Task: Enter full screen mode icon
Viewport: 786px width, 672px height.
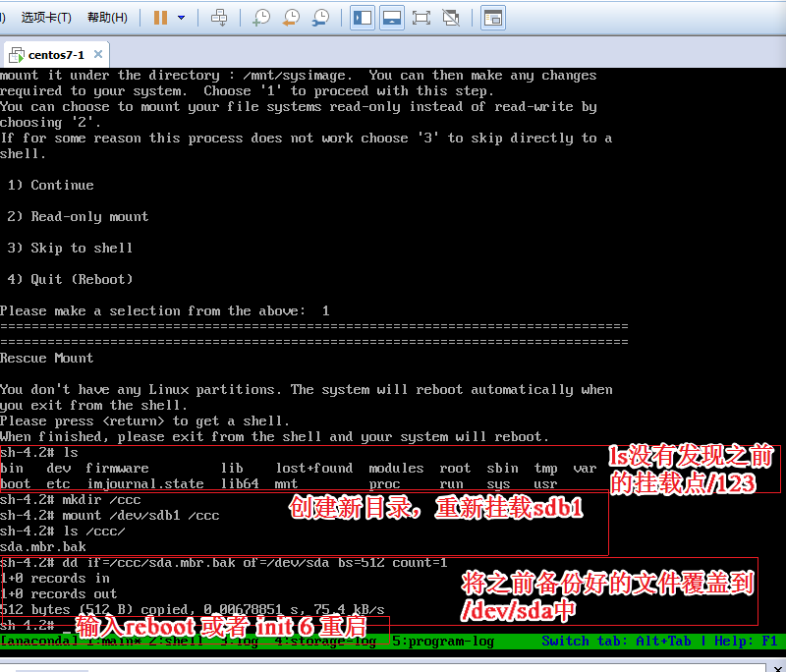Action: click(x=421, y=18)
